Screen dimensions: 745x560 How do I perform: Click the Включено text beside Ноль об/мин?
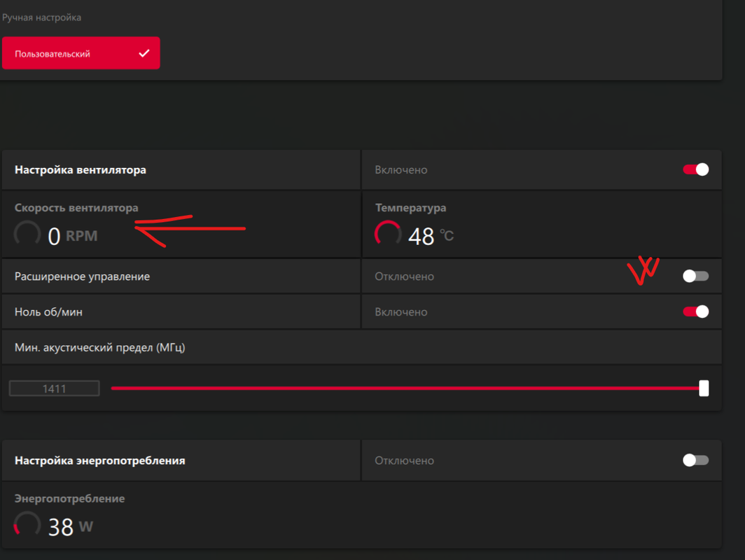(x=401, y=312)
